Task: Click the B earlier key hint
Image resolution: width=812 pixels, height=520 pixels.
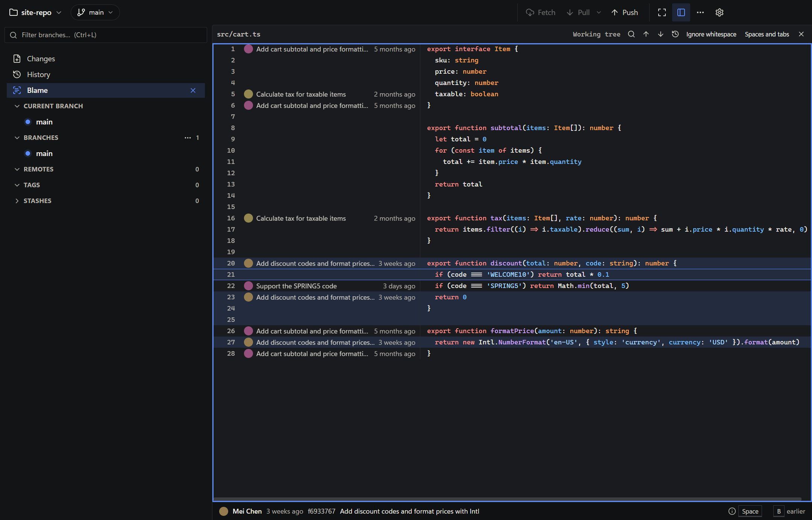Action: (789, 511)
